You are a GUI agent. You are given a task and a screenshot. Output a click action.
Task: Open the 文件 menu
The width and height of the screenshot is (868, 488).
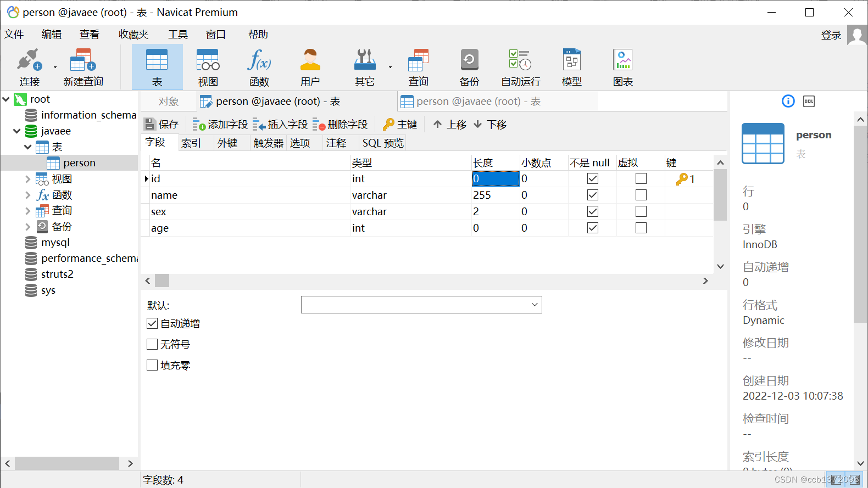click(x=14, y=35)
